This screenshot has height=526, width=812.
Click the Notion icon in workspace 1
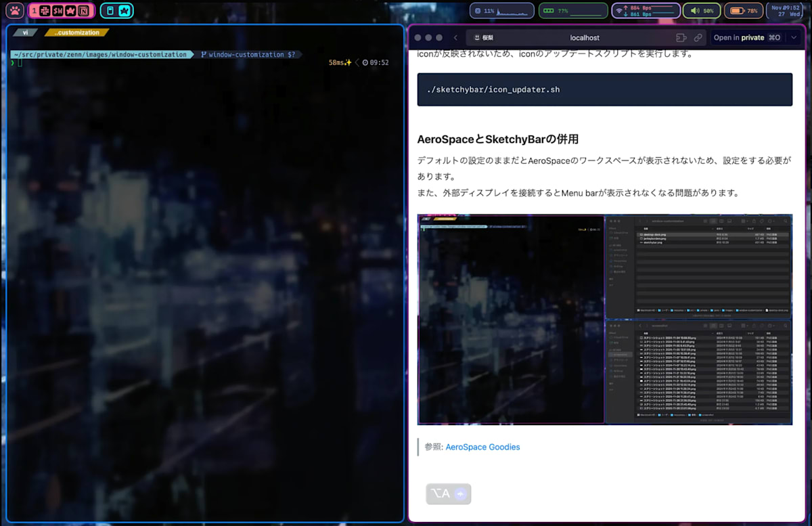(x=83, y=11)
